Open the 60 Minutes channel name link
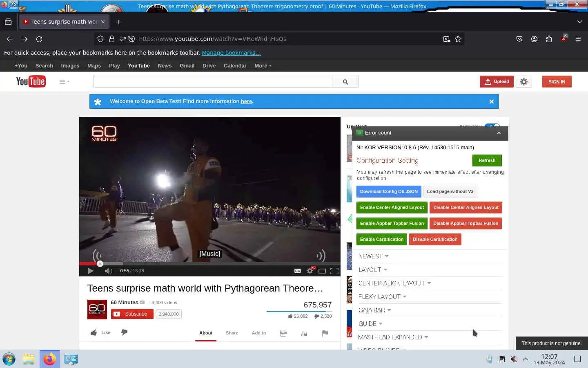This screenshot has height=368, width=588. (125, 303)
